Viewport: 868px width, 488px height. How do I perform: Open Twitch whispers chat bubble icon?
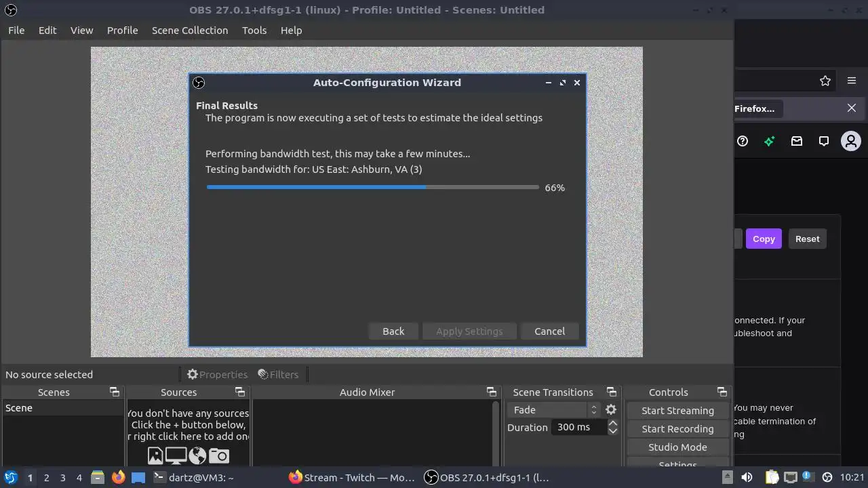pos(824,141)
